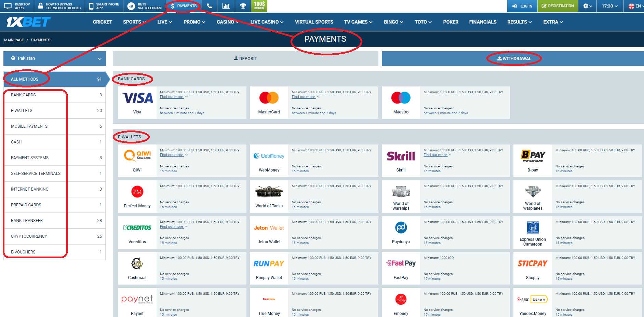Click the LOG IN button
This screenshot has height=317, width=644.
pyautogui.click(x=522, y=6)
